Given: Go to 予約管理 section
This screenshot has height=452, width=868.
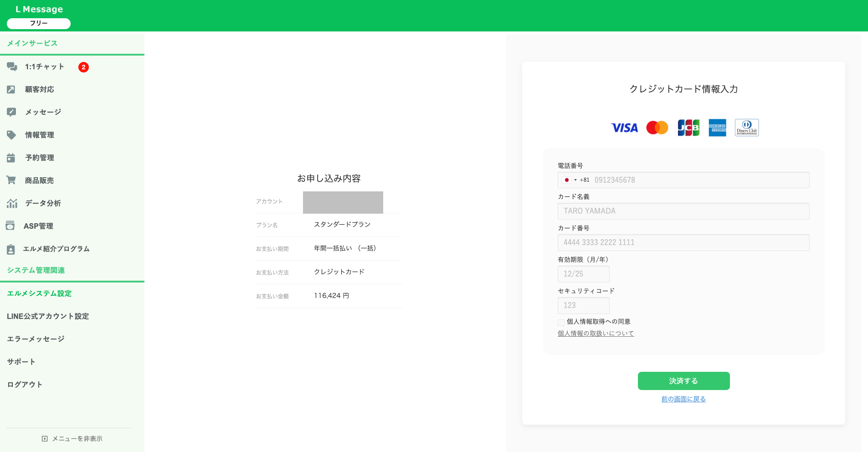Looking at the screenshot, I should point(40,158).
